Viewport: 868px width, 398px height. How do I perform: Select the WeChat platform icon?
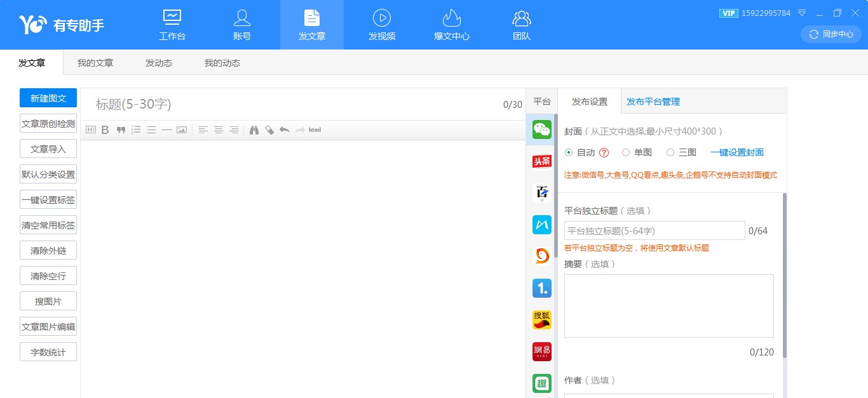[541, 129]
